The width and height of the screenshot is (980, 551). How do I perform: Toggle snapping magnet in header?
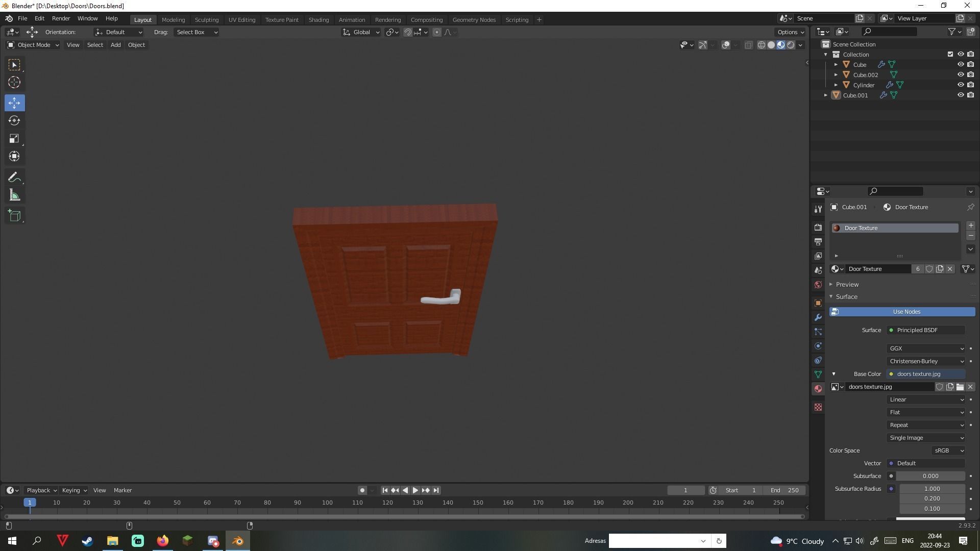(408, 32)
